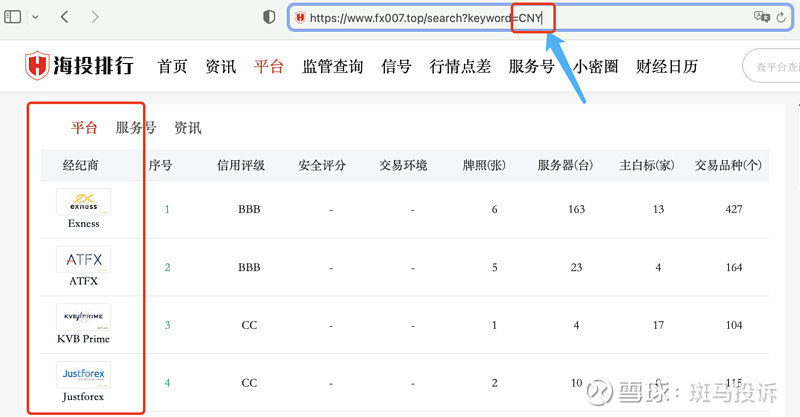Switch to 资讯 results tab
800x417 pixels.
pyautogui.click(x=188, y=128)
